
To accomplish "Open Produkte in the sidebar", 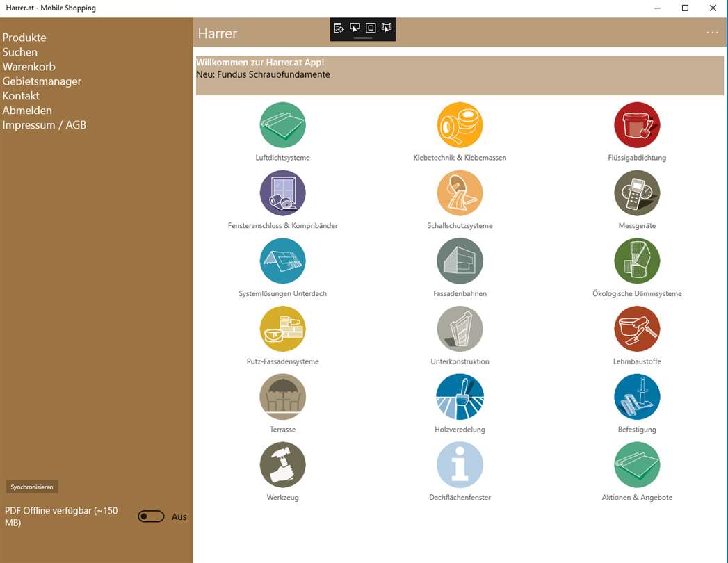I will click(24, 37).
